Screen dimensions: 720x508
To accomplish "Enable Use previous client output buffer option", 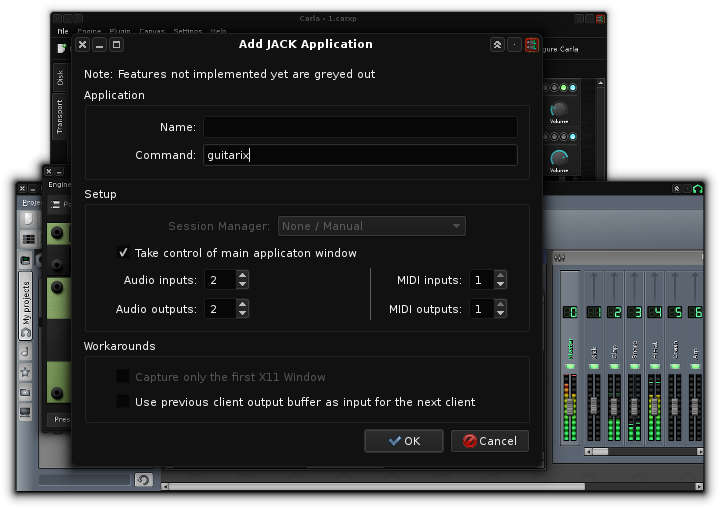I will [123, 402].
